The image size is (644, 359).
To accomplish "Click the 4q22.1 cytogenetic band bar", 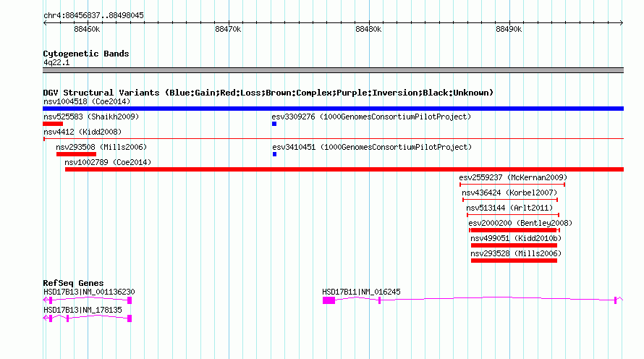I will click(x=333, y=70).
